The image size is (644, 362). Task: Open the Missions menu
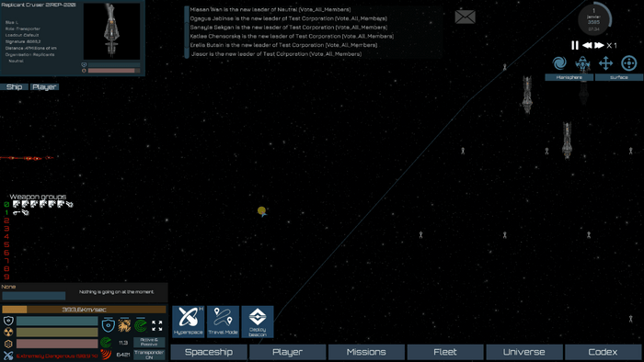tap(366, 352)
